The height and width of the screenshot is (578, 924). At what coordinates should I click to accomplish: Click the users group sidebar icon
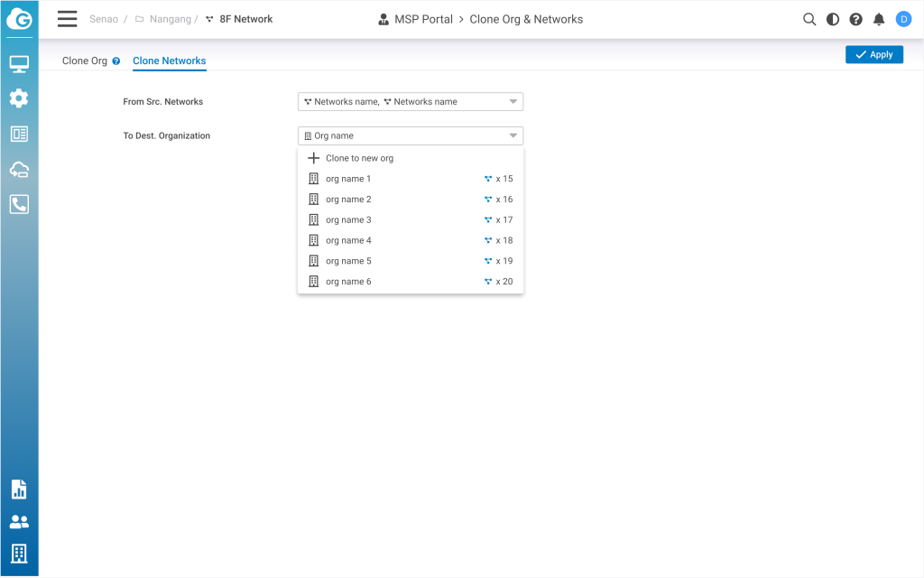tap(19, 522)
